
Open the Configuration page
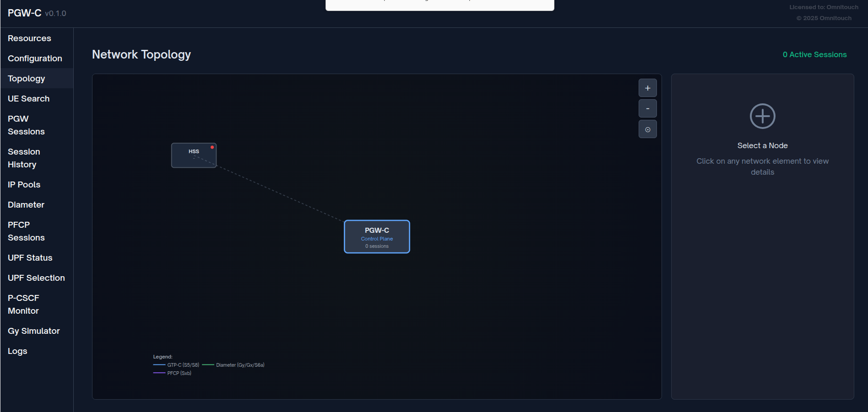point(35,59)
